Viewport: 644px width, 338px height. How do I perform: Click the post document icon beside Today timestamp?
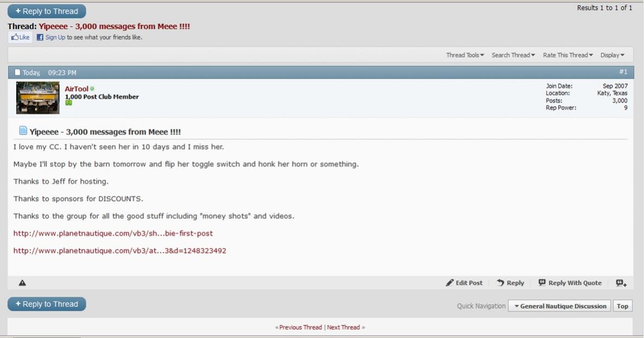(x=17, y=72)
